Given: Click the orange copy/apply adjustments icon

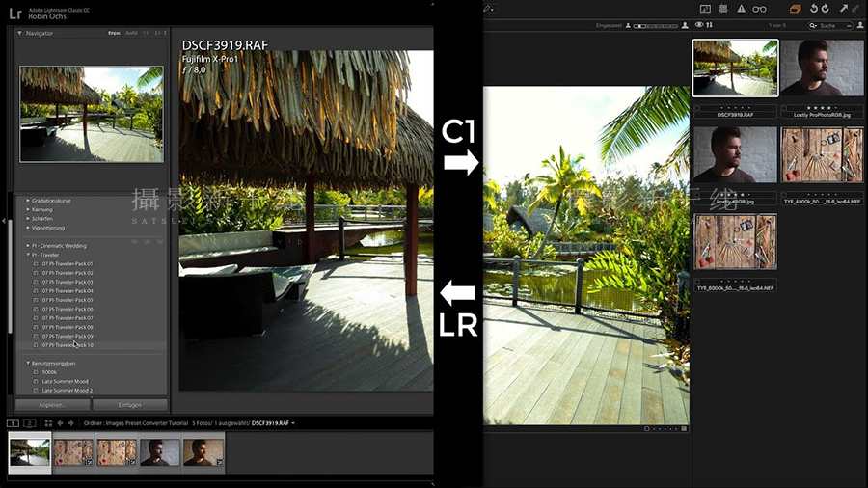Looking at the screenshot, I should click(x=796, y=9).
